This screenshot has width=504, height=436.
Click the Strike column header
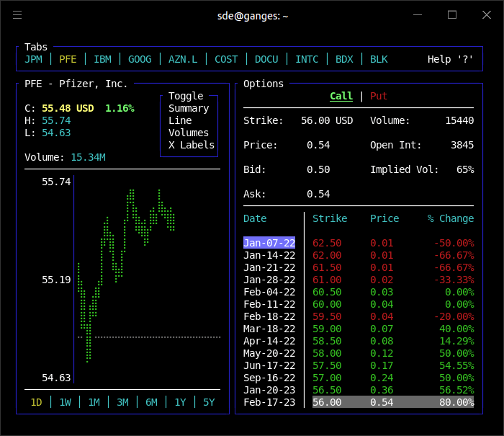point(330,218)
